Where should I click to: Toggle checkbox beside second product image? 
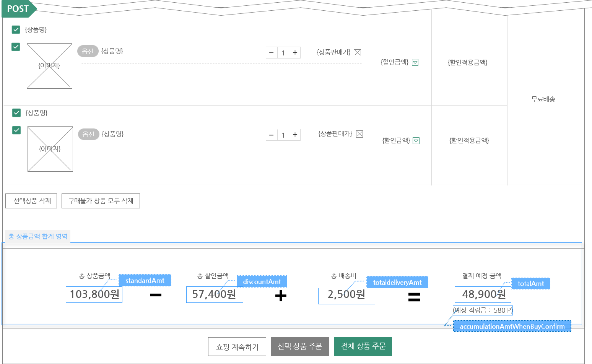pos(16,130)
